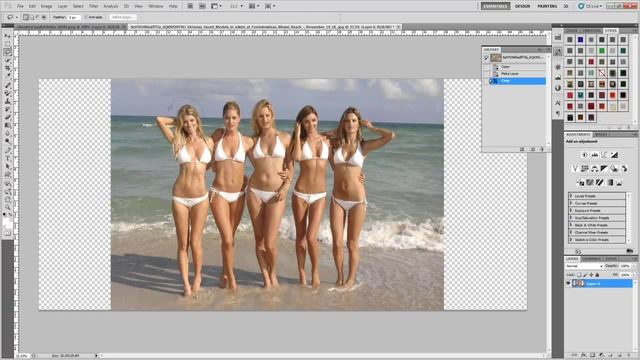Select the Quick Selection tool
The width and height of the screenshot is (640, 360).
8,60
